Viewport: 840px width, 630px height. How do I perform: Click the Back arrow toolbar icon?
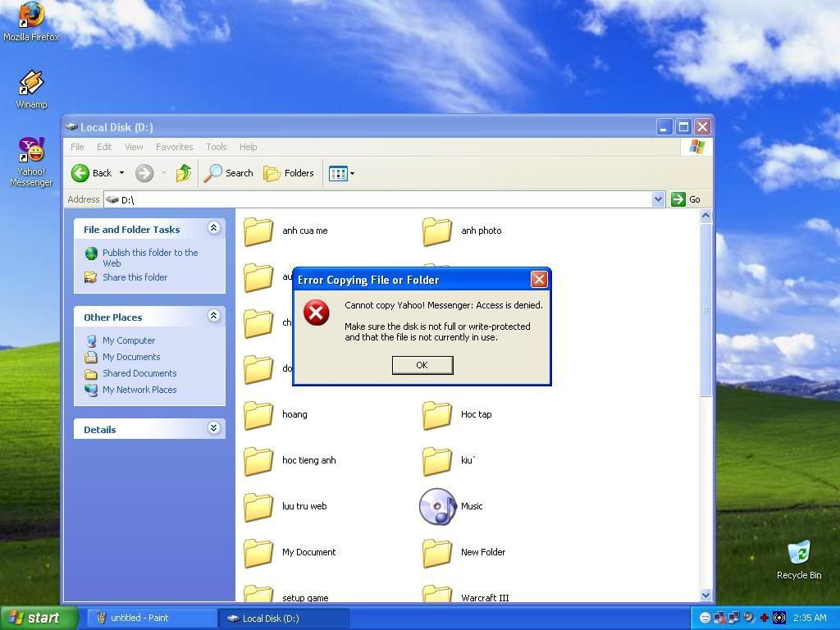click(x=80, y=173)
